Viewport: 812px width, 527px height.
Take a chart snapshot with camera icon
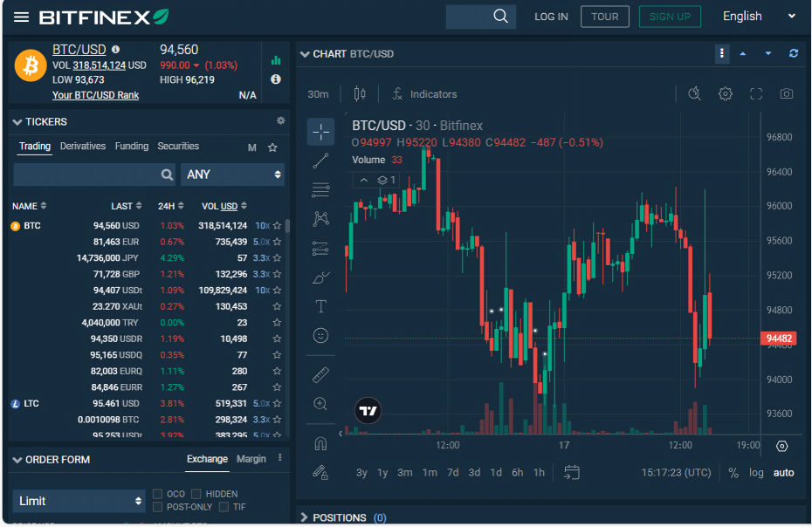tap(786, 93)
